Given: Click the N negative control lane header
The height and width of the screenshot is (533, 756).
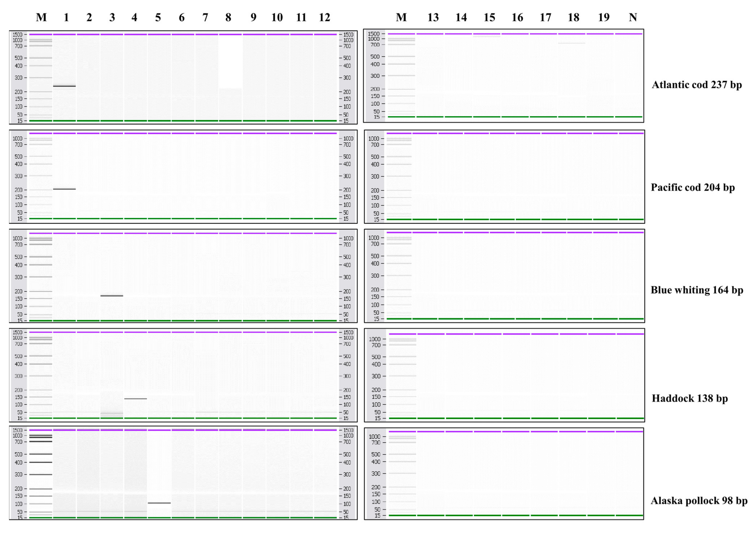Looking at the screenshot, I should (632, 18).
